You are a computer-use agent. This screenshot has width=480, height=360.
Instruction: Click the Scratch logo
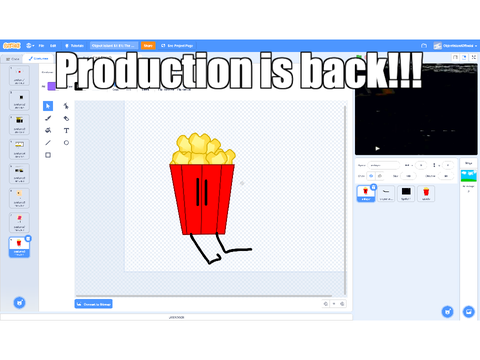tap(12, 46)
